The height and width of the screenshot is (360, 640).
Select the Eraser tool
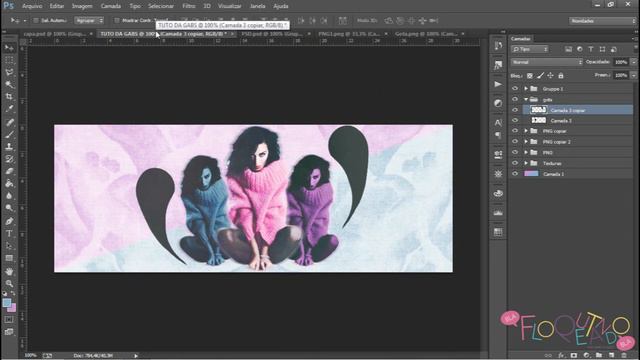pyautogui.click(x=9, y=171)
